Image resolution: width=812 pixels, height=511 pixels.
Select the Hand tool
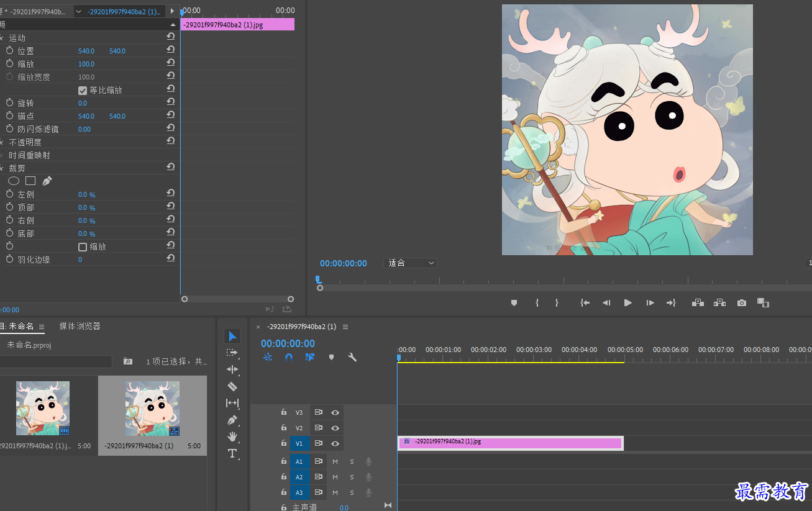click(x=232, y=436)
